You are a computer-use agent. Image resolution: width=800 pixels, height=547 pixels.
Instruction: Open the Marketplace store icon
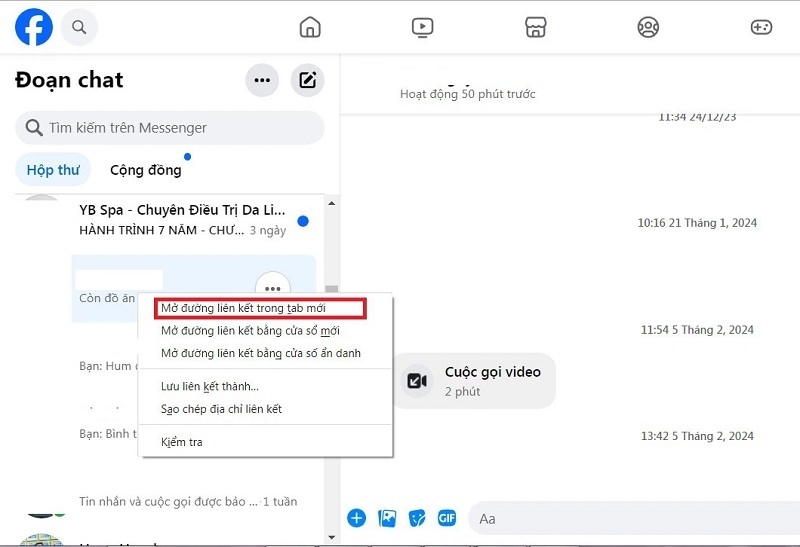coord(535,27)
